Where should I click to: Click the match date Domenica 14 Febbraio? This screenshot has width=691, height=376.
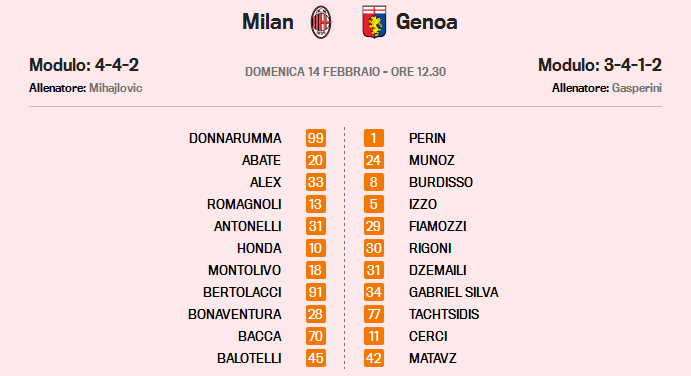coord(312,71)
